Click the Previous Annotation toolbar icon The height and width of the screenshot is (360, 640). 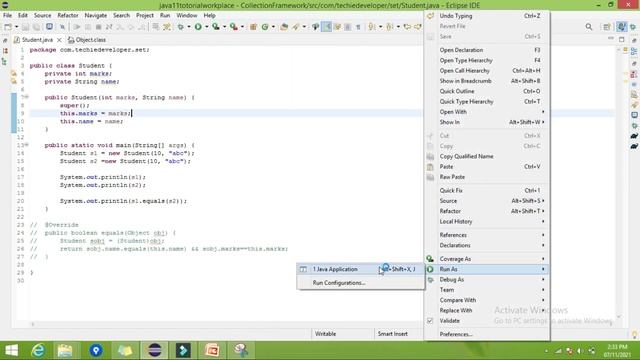(x=389, y=27)
